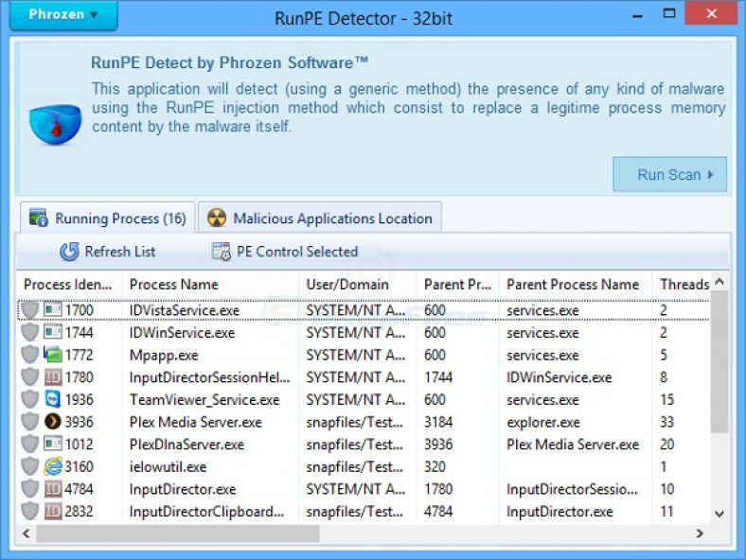Click parent process ID 3184
The height and width of the screenshot is (560, 746).
click(438, 422)
